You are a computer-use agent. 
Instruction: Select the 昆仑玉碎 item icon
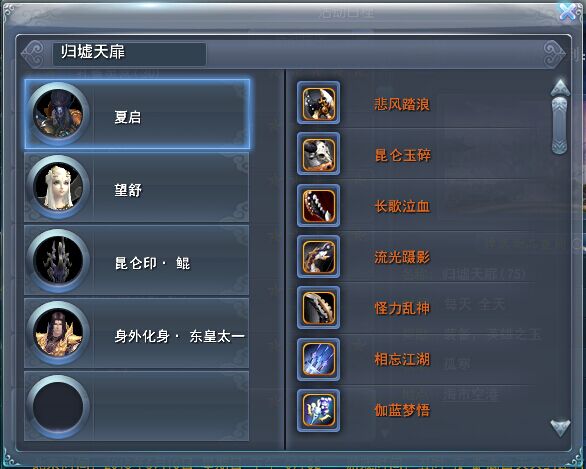pyautogui.click(x=318, y=154)
